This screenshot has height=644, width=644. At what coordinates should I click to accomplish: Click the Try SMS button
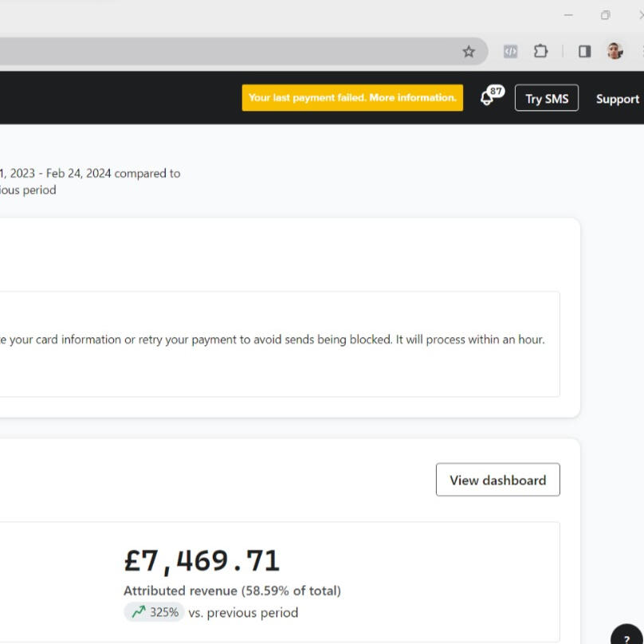tap(547, 98)
